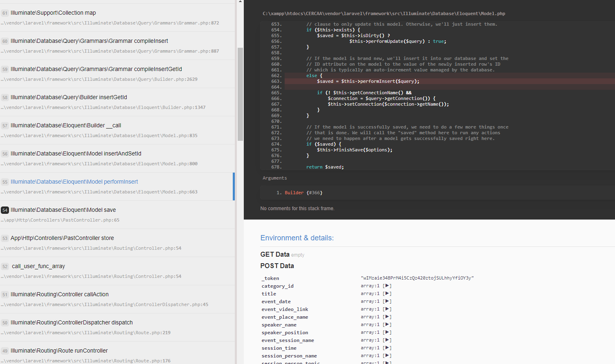
Task: Click the speaker_name field name
Action: (x=279, y=325)
